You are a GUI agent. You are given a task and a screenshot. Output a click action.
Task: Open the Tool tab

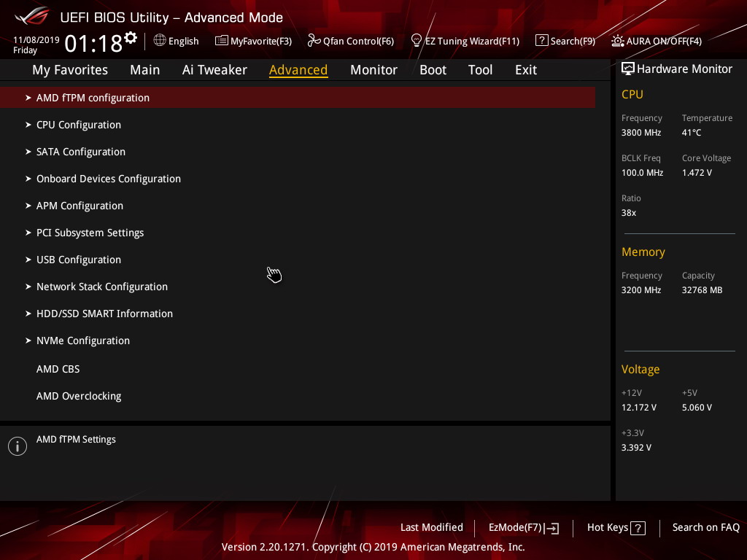pos(480,70)
